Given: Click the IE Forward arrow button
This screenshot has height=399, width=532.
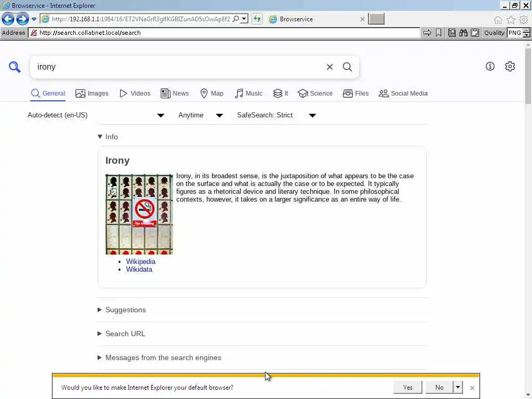Looking at the screenshot, I should tap(22, 19).
